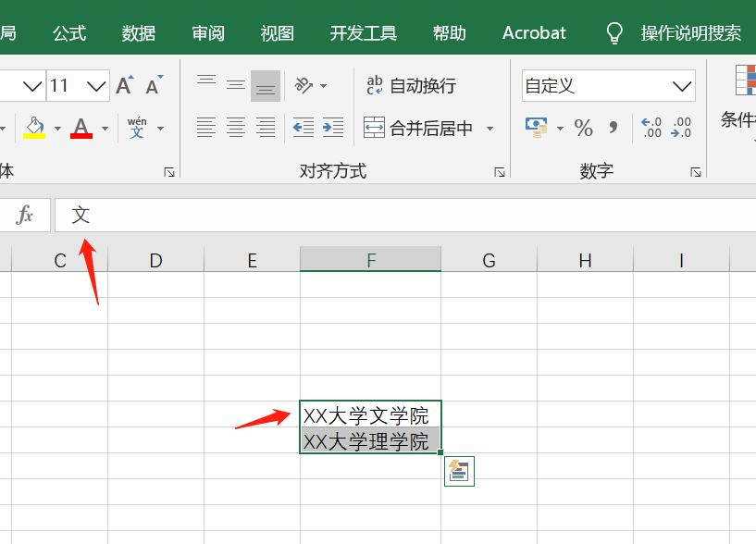The height and width of the screenshot is (544, 756).
Task: Open 对齐方式 dialog launcher
Action: click(x=500, y=172)
